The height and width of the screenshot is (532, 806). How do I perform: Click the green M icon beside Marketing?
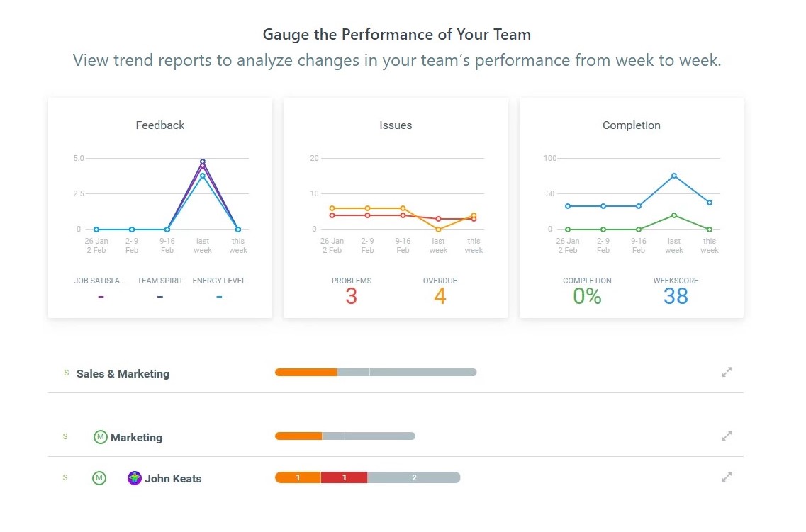pos(99,437)
